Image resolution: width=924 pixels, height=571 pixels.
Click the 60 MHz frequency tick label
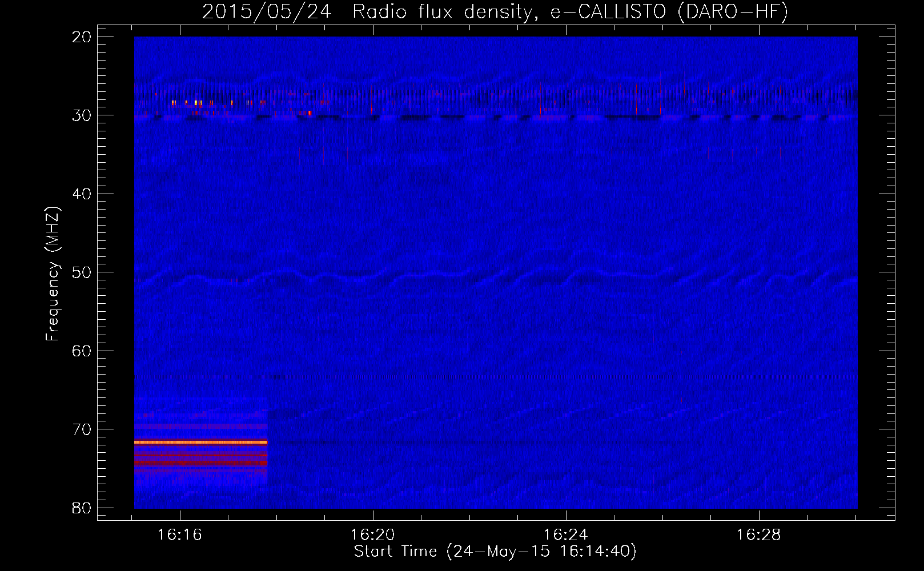[x=82, y=351]
